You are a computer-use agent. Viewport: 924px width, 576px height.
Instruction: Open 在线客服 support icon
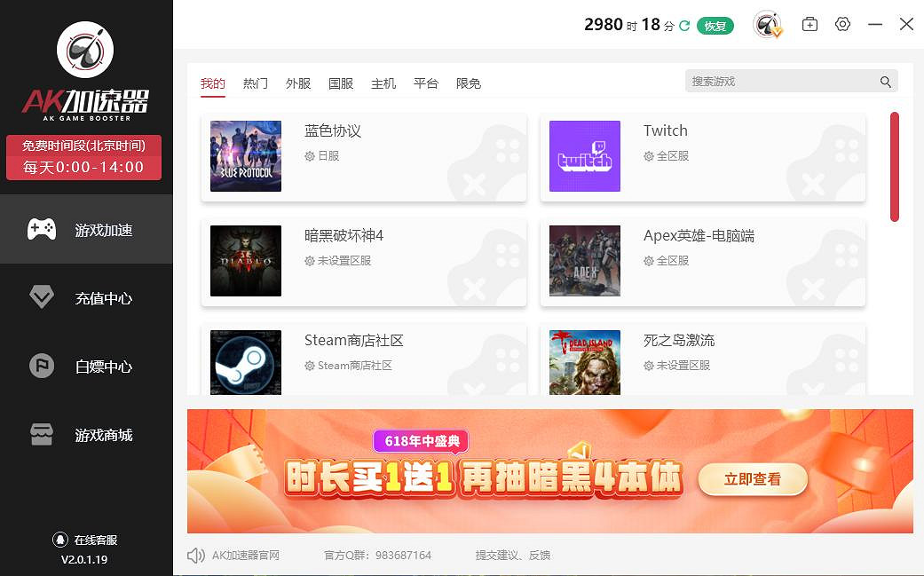click(60, 539)
